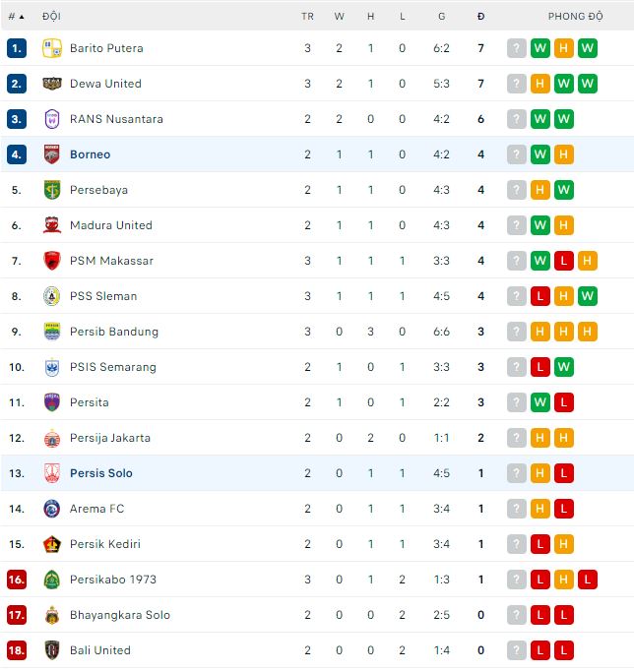Select Madura United team name
This screenshot has height=672, width=634.
pos(110,225)
